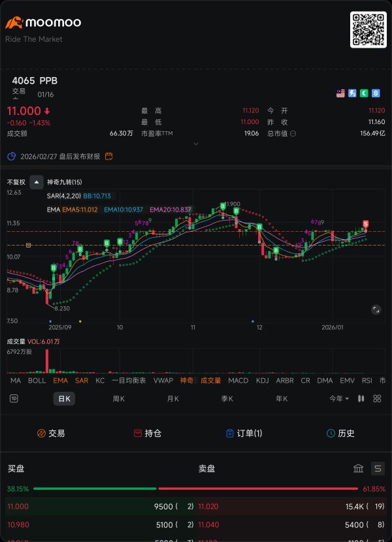Select 神奇九转(15) indicator label
This screenshot has width=392, height=542.
point(64,182)
